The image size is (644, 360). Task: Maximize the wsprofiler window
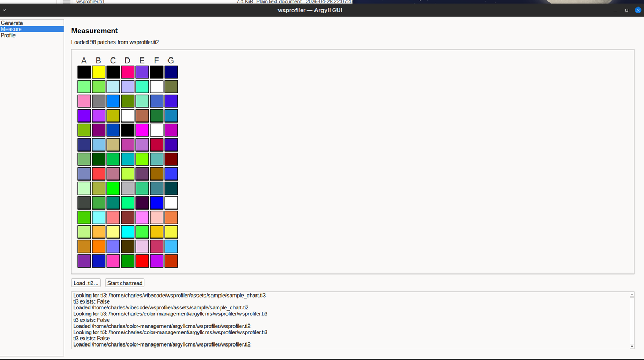tap(627, 11)
